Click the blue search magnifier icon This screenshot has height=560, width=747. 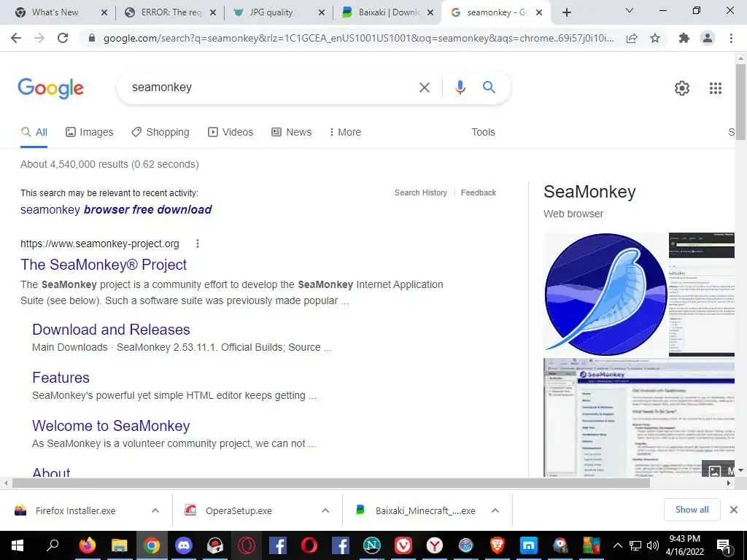(489, 87)
